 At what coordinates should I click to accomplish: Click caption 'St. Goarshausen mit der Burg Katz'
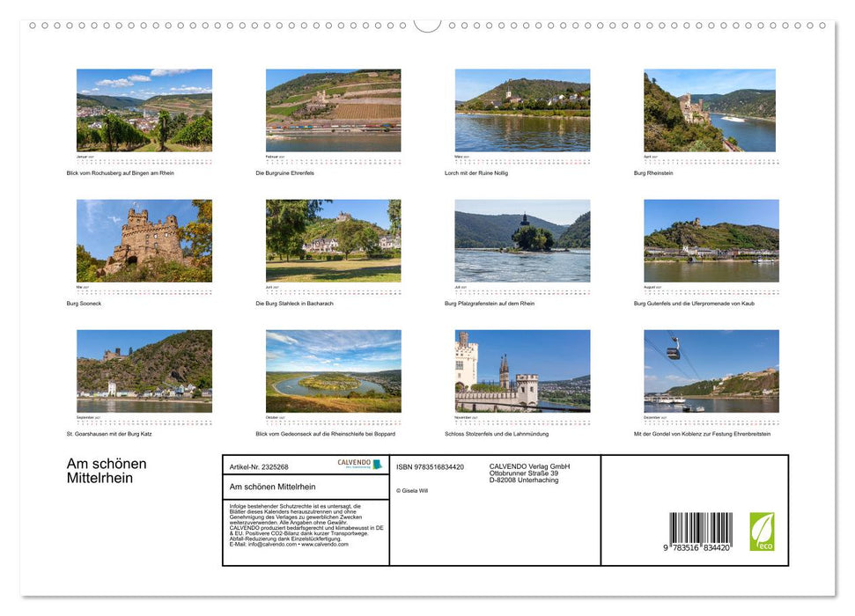point(109,434)
